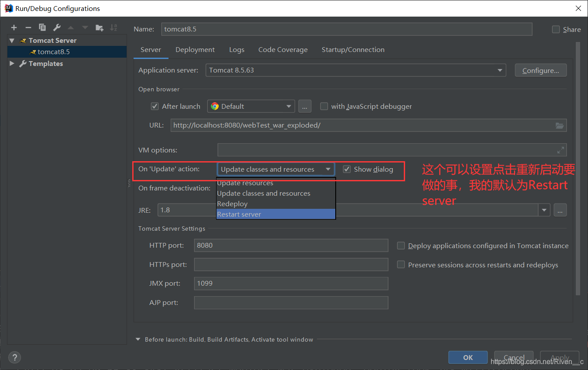Switch to Deployment tab
Viewport: 588px width, 370px height.
[195, 50]
